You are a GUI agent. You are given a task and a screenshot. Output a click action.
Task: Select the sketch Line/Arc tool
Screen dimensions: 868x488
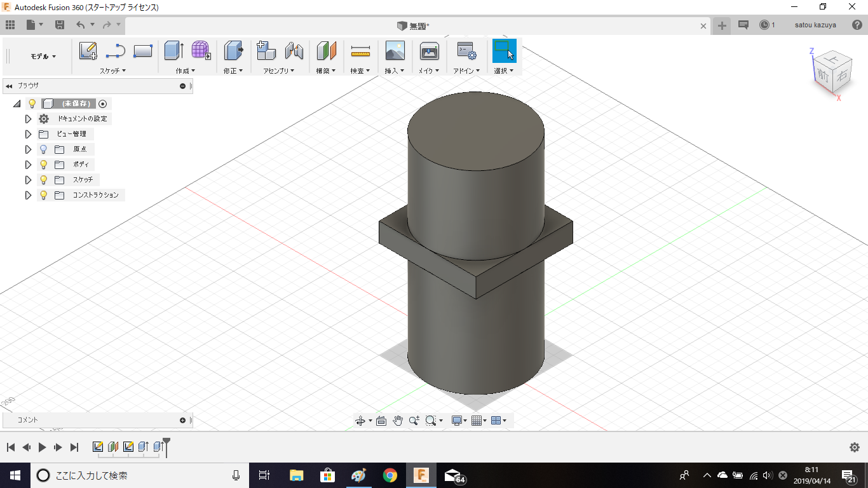[115, 51]
